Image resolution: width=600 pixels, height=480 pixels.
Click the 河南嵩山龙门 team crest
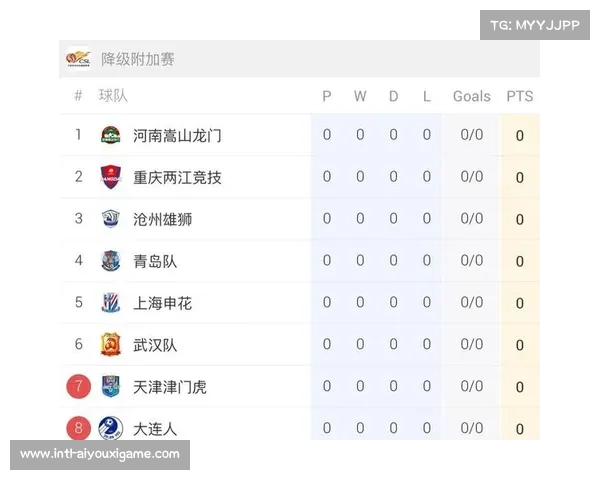coord(111,135)
